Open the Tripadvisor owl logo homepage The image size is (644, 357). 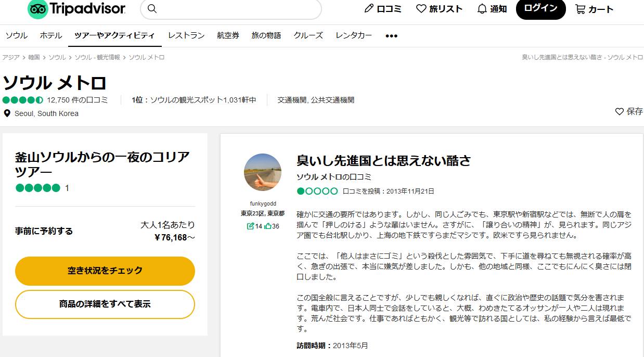coord(76,9)
